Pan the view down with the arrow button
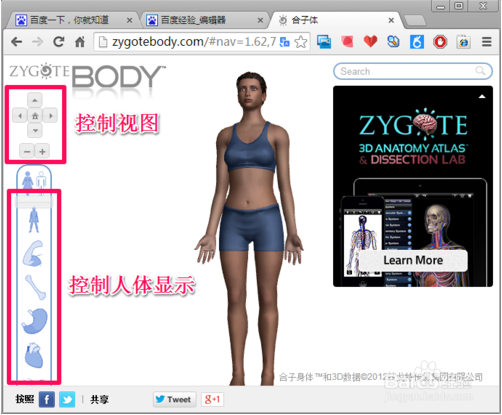Screen dimensions: 502x415 [35, 131]
